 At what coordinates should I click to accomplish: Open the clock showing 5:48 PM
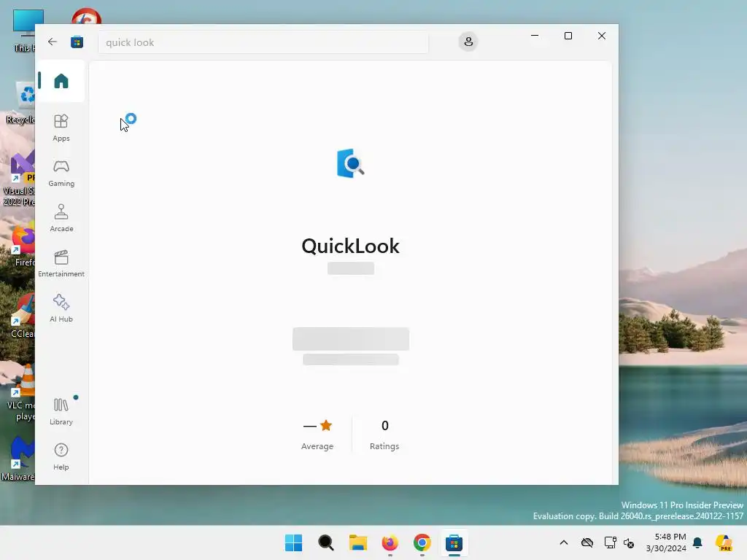pyautogui.click(x=666, y=542)
